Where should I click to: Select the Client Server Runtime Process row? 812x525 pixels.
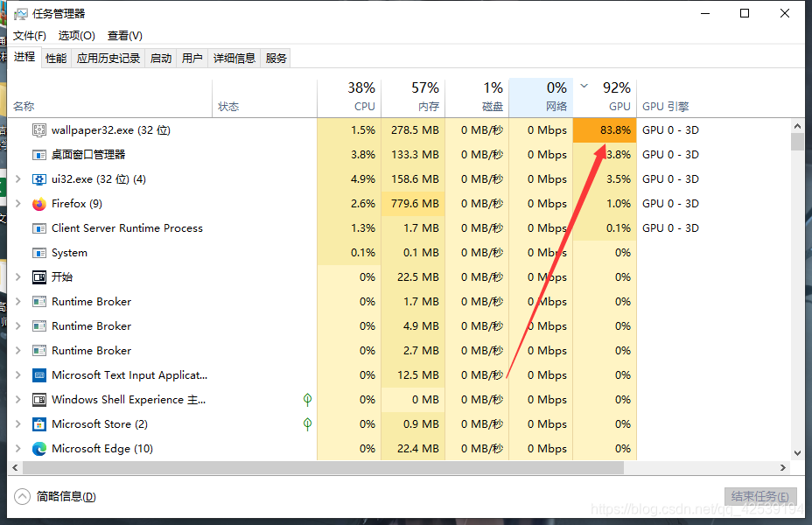[399, 228]
